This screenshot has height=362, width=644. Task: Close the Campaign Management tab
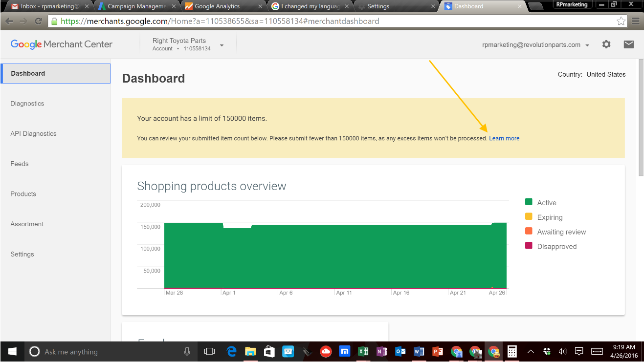tap(174, 7)
